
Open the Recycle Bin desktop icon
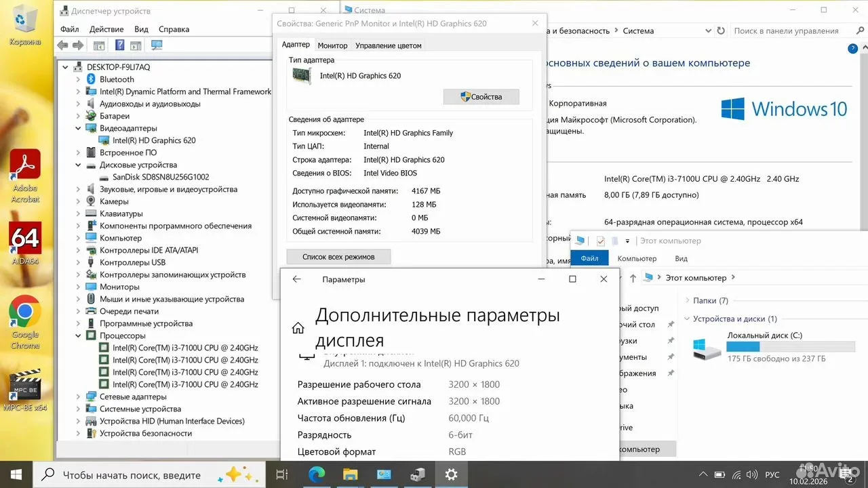pos(25,26)
